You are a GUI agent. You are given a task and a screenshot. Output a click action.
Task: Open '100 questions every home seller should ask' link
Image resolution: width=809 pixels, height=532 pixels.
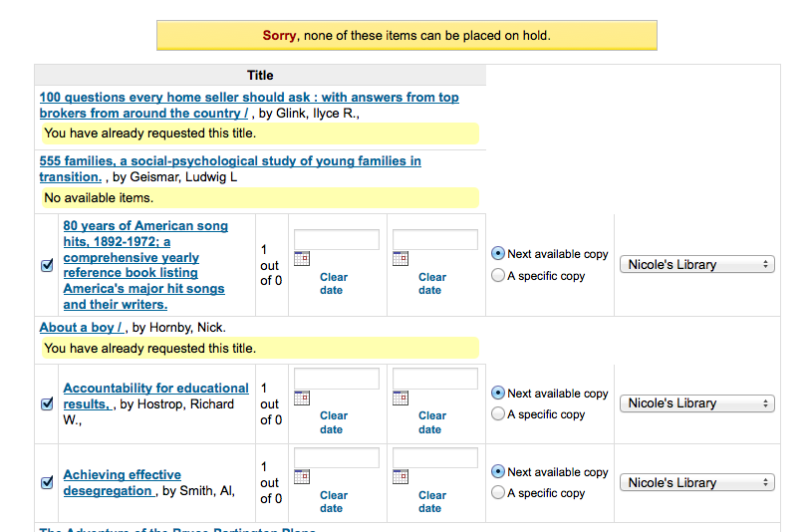(248, 98)
